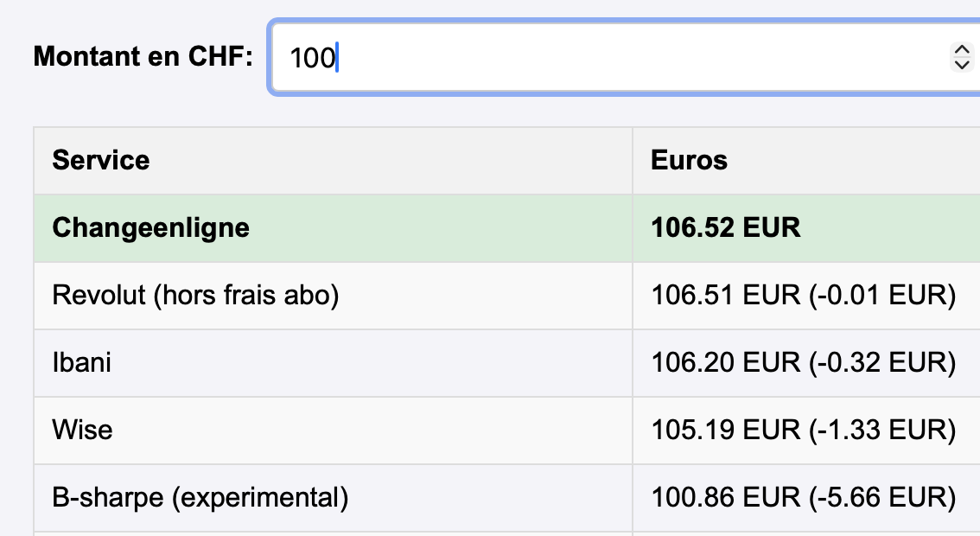Click the 106.51 EUR Revolut amount
The height and width of the screenshot is (536, 980).
point(726,295)
